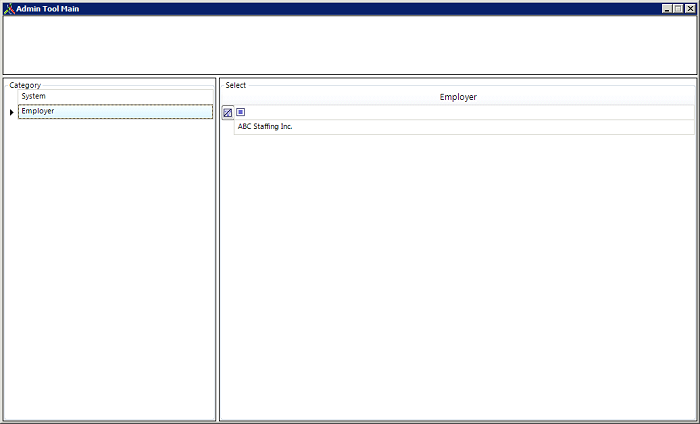Select the System category row
This screenshot has width=700, height=424.
pyautogui.click(x=115, y=96)
